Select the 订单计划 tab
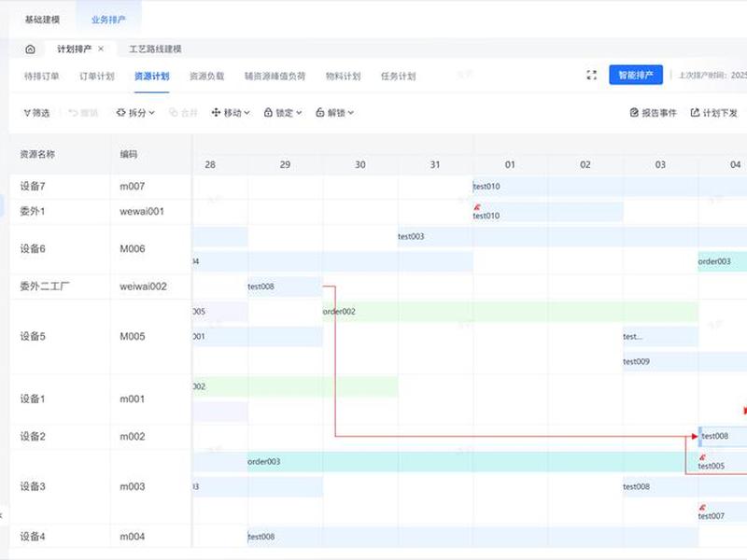The image size is (747, 560). (x=97, y=77)
